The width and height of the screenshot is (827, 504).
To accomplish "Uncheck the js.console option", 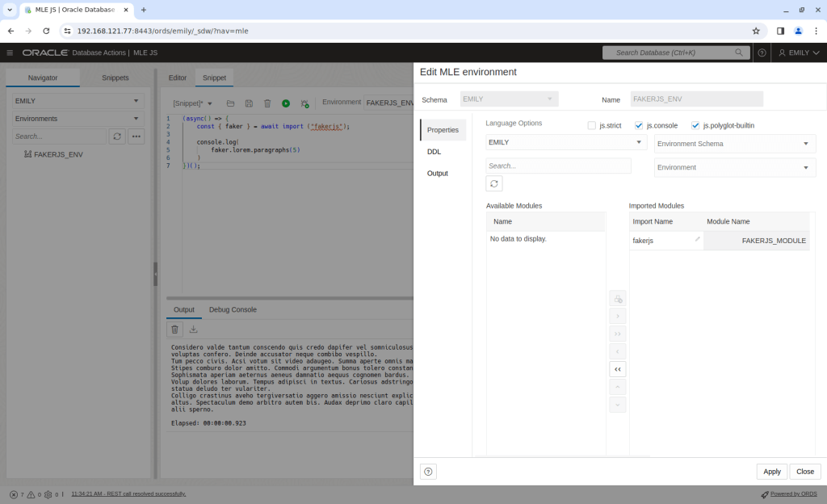I will (639, 126).
